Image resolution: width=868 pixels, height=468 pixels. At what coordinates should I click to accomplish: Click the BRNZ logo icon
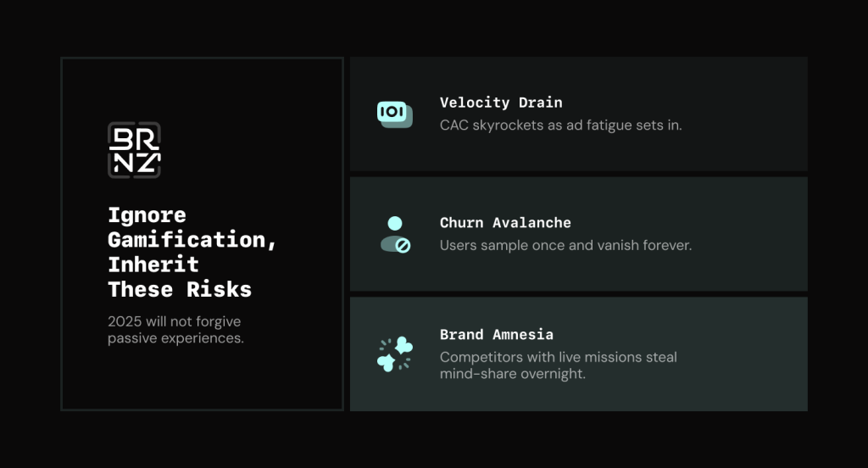[134, 150]
